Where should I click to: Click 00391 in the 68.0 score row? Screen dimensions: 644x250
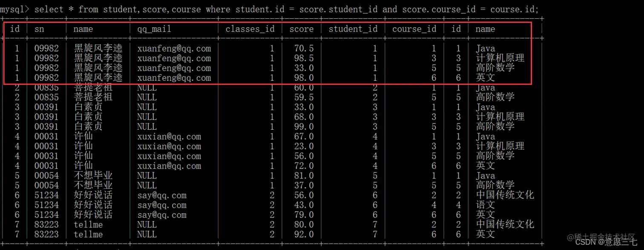tap(46, 117)
